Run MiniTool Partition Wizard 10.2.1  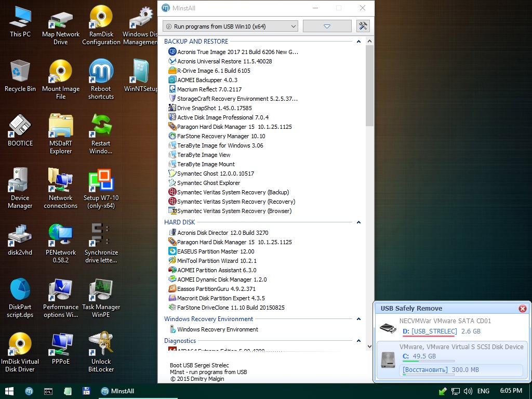(212, 261)
